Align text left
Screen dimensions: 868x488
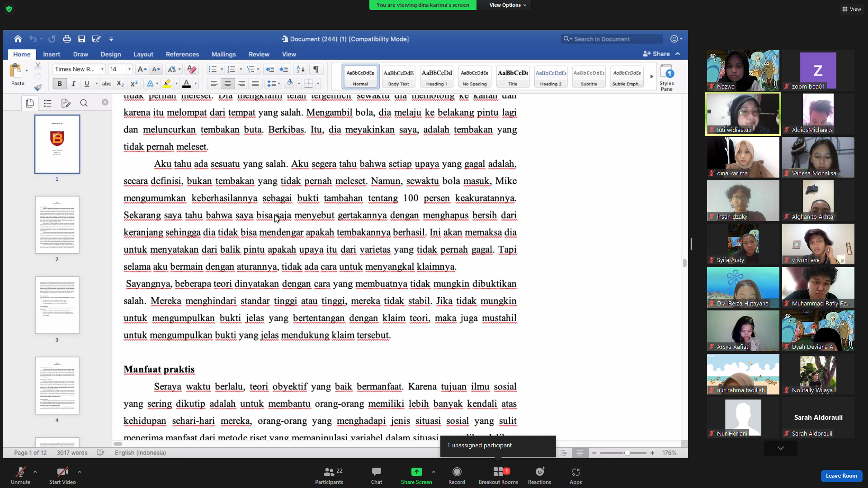click(214, 84)
